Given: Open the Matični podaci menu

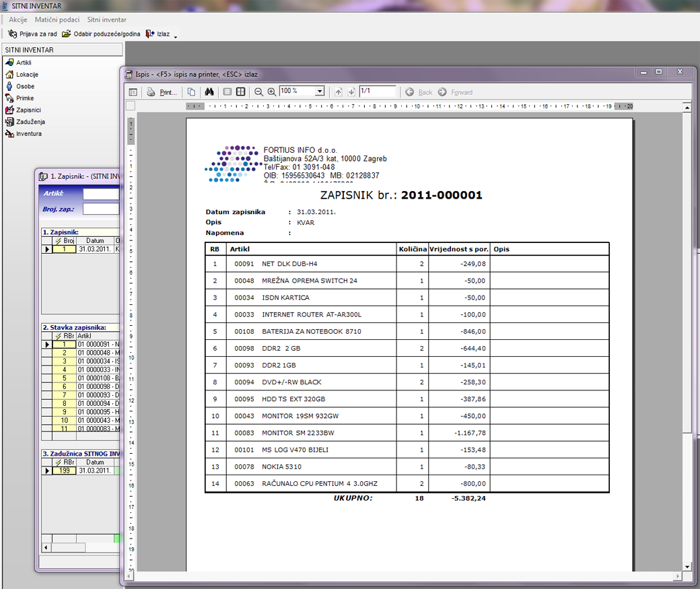Looking at the screenshot, I should click(x=57, y=20).
